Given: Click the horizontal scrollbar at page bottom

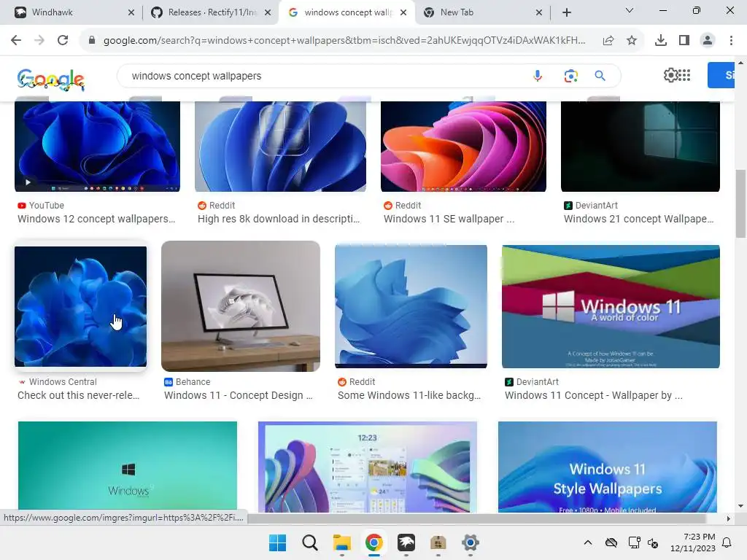Looking at the screenshot, I should 476,518.
